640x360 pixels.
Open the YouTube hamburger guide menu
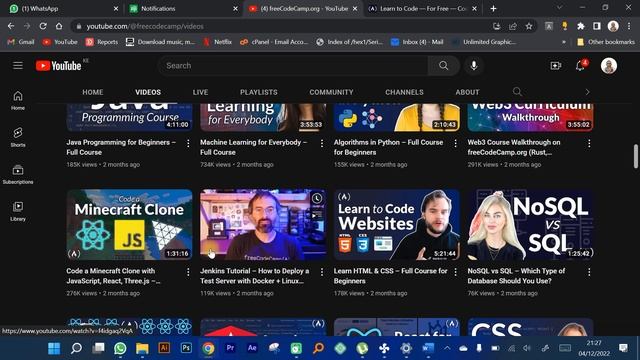pos(18,65)
